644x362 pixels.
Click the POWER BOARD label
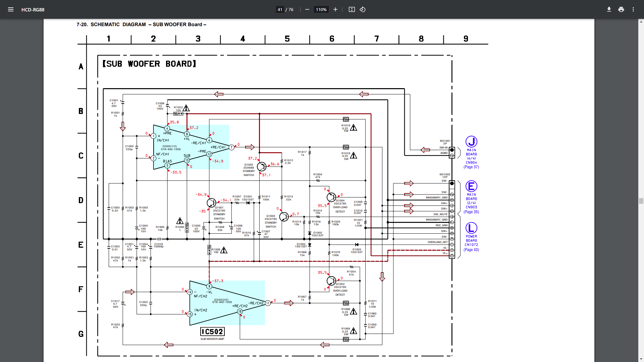(471, 238)
